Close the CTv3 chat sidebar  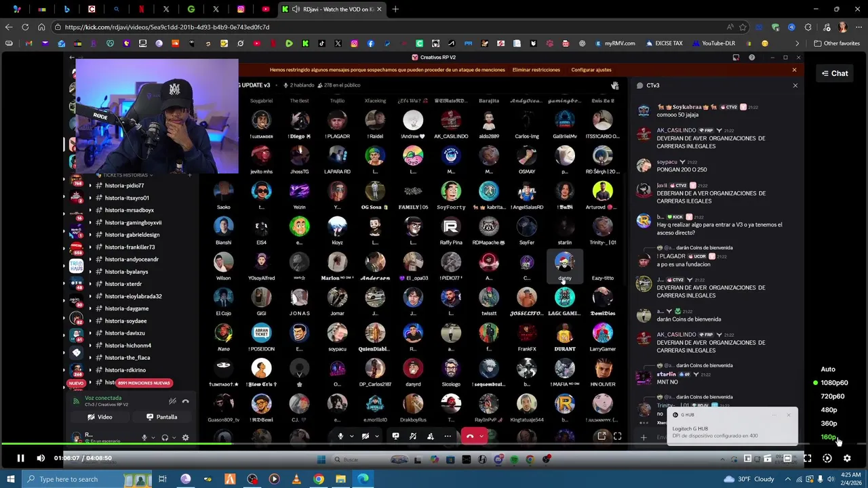[x=795, y=85]
